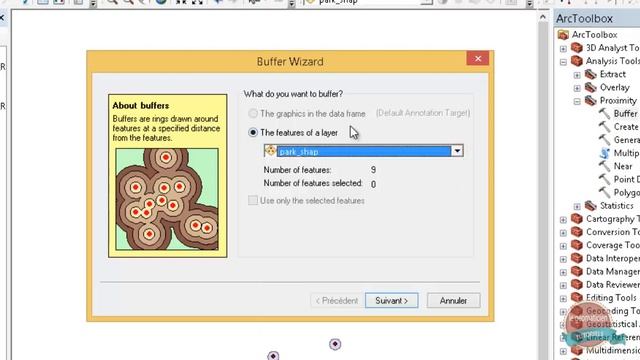The height and width of the screenshot is (360, 640).
Task: Click the ArcToolbox root toolbox icon
Action: pos(563,35)
